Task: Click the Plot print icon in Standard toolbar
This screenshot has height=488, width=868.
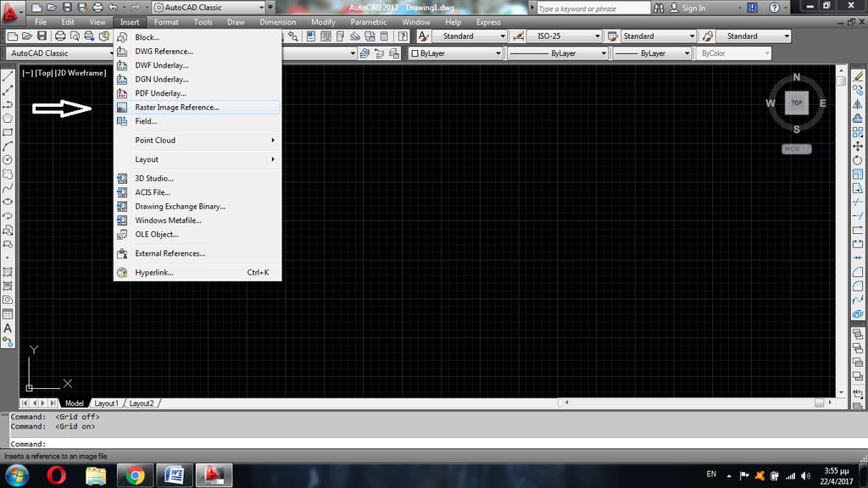Action: click(x=60, y=36)
